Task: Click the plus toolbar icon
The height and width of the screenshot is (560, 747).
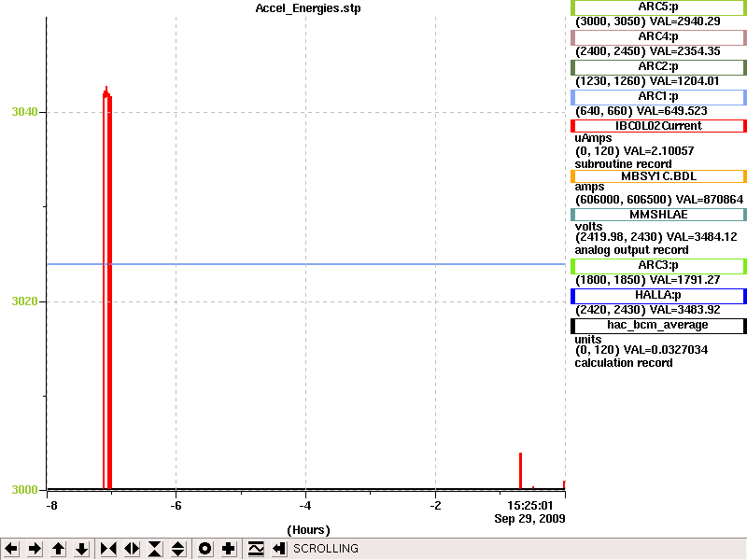Action: pos(228,549)
